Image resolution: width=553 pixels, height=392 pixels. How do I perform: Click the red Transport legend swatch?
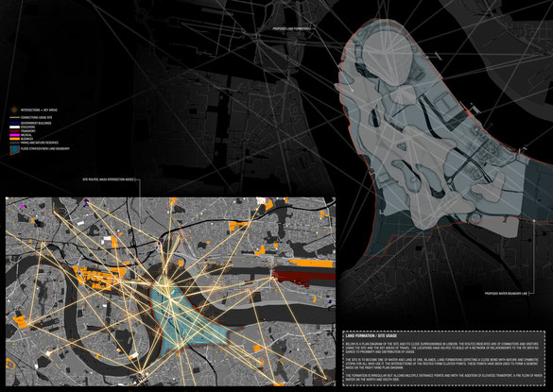coord(14,130)
